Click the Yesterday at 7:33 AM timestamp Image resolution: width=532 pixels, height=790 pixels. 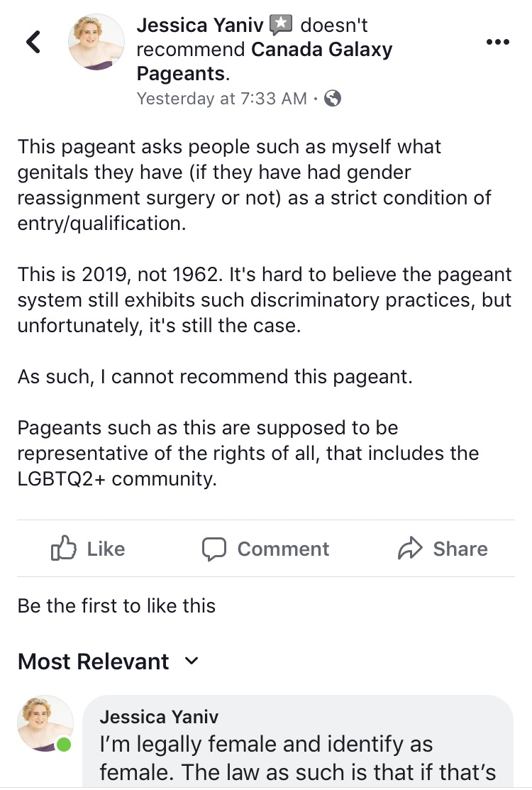click(221, 98)
